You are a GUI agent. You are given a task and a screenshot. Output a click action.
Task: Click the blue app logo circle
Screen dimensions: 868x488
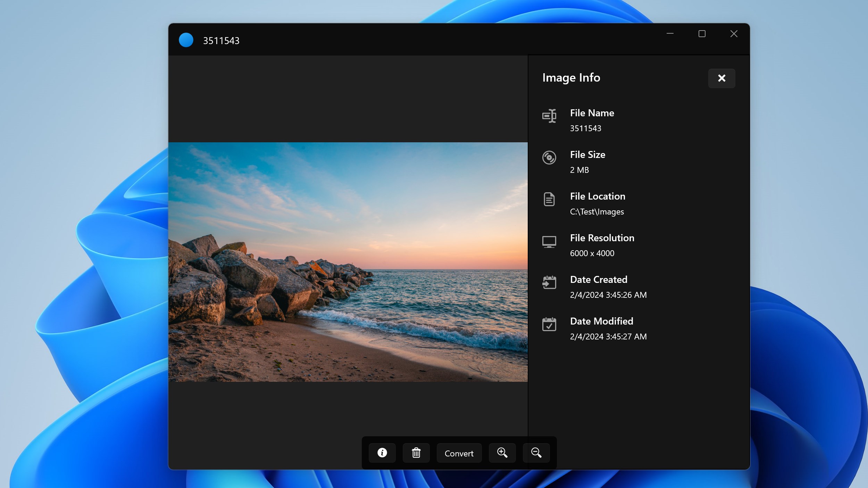click(186, 40)
